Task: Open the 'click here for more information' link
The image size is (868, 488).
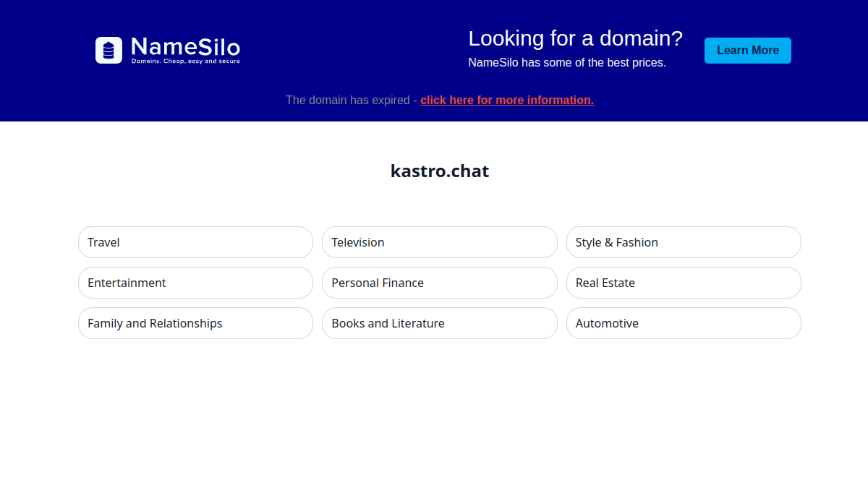Action: (x=507, y=100)
